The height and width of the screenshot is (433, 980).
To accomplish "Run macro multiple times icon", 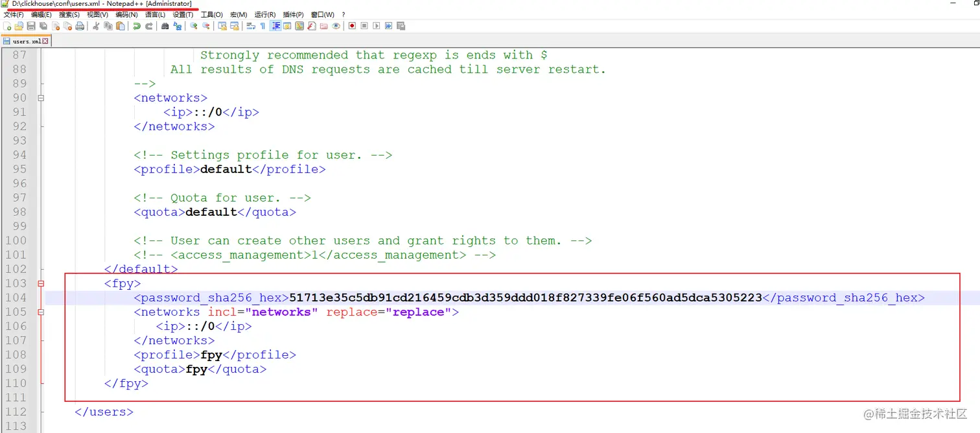I will [x=388, y=26].
